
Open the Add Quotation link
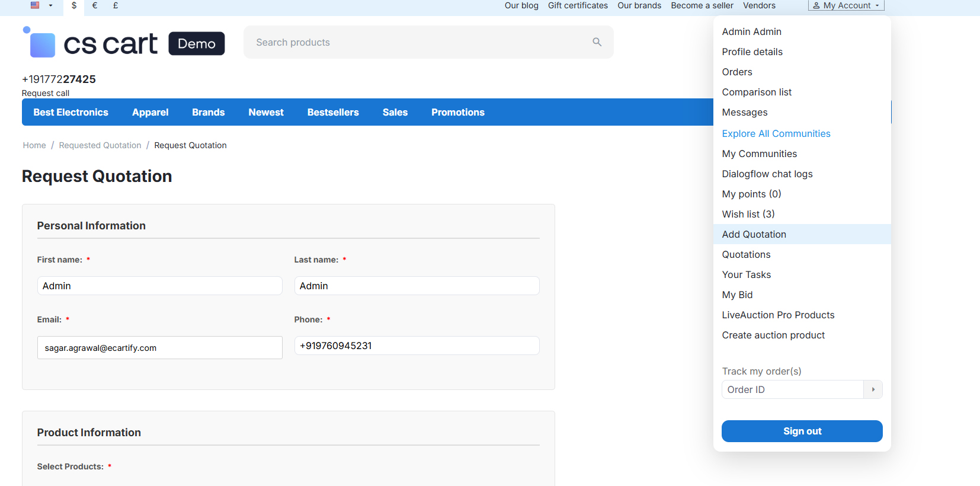754,234
